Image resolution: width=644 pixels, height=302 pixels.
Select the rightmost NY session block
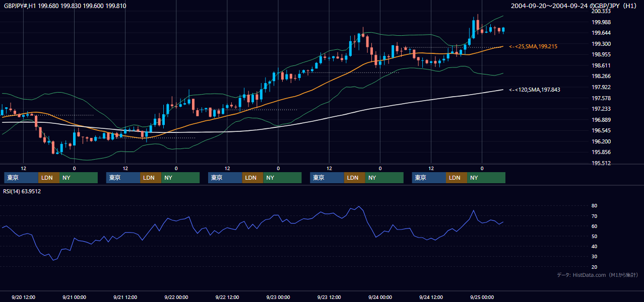click(x=486, y=178)
